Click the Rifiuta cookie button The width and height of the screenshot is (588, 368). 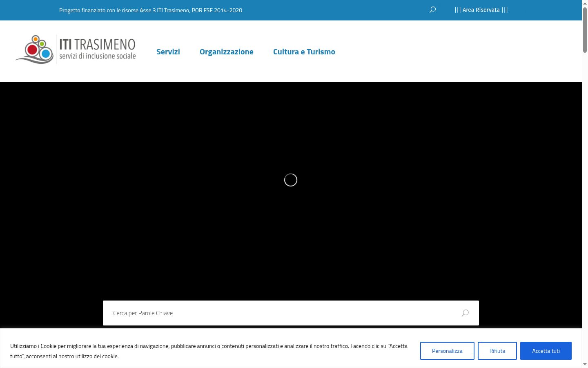[x=497, y=351]
